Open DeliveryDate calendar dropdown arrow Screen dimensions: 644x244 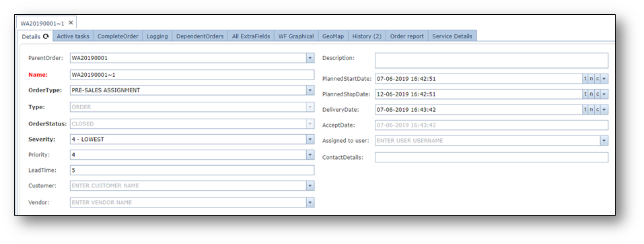tap(604, 110)
